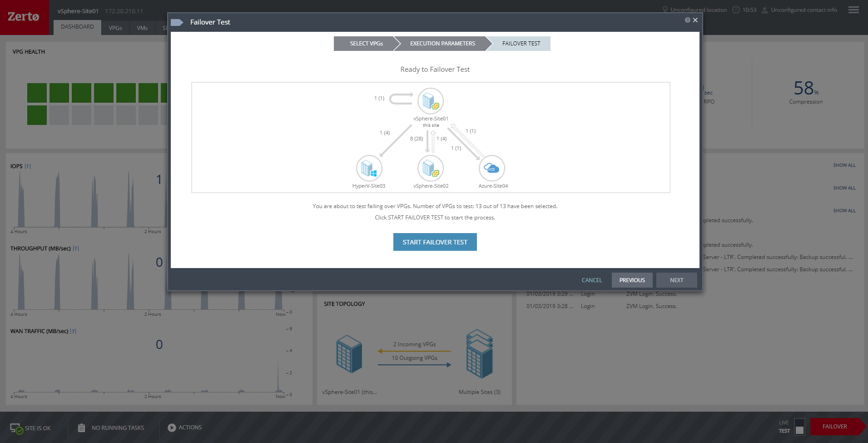Click the Failover Test title arrow icon

point(177,22)
